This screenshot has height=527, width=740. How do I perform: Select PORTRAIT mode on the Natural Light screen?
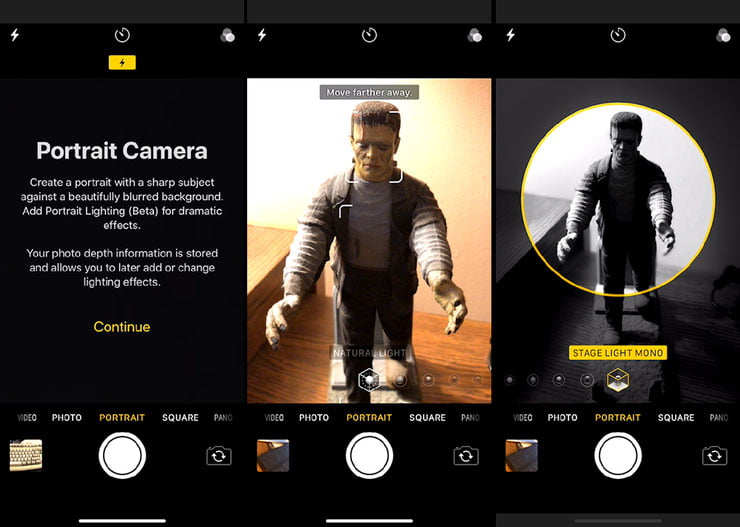click(x=369, y=418)
